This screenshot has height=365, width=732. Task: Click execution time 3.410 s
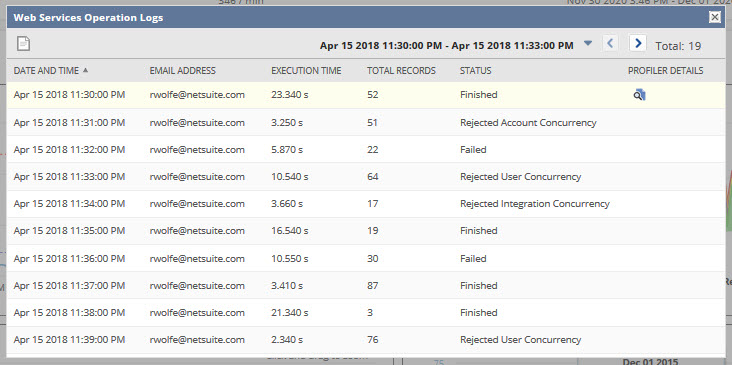(287, 286)
